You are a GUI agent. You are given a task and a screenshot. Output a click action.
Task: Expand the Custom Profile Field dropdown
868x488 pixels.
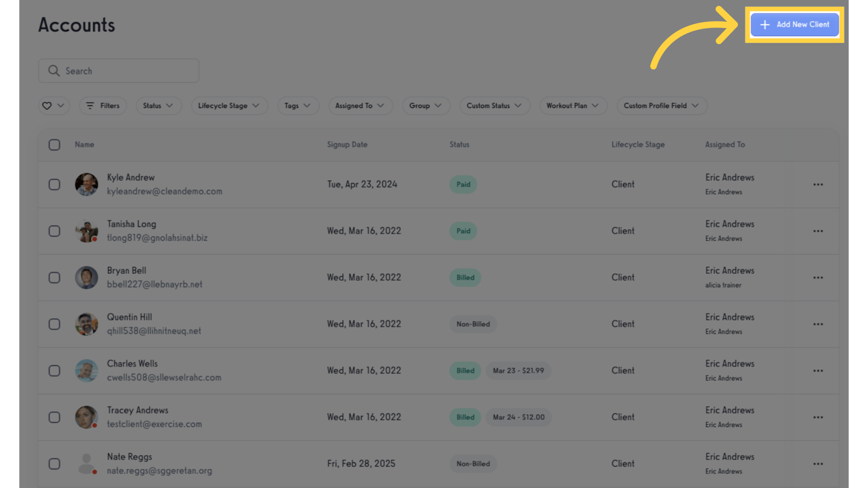coord(661,105)
